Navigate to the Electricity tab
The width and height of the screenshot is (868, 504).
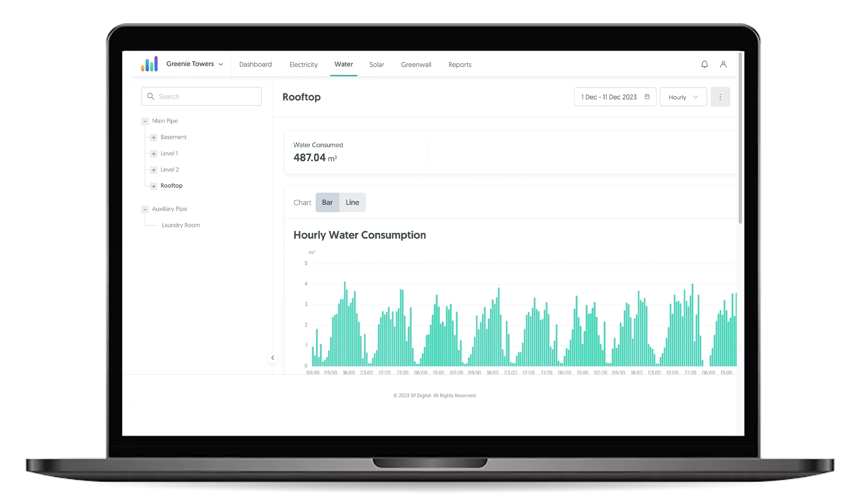tap(303, 64)
